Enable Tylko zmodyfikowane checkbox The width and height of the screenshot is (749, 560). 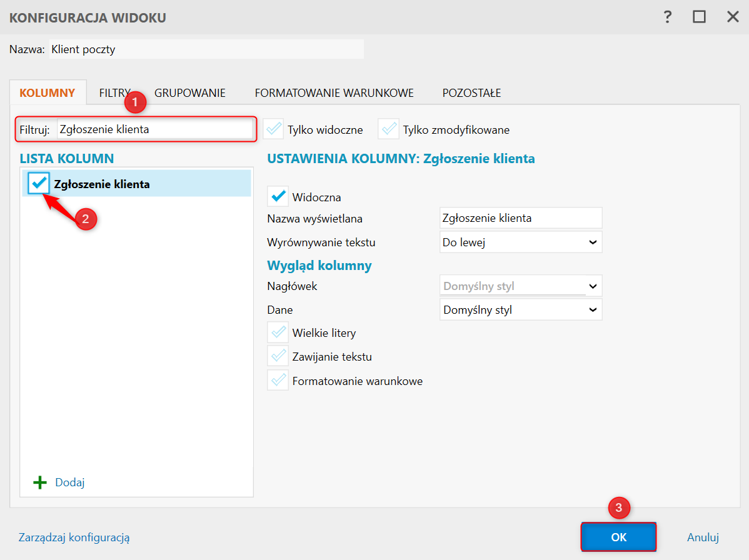[x=388, y=130]
